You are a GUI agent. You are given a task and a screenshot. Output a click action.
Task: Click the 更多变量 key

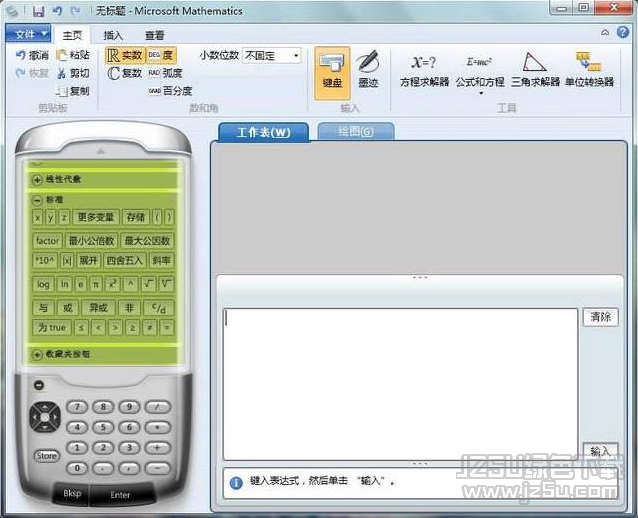coord(96,217)
